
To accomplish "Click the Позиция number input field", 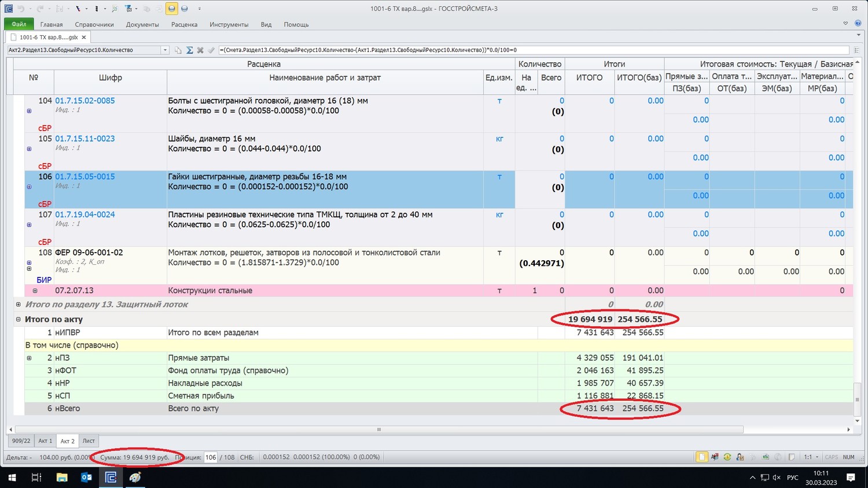I will pyautogui.click(x=211, y=457).
